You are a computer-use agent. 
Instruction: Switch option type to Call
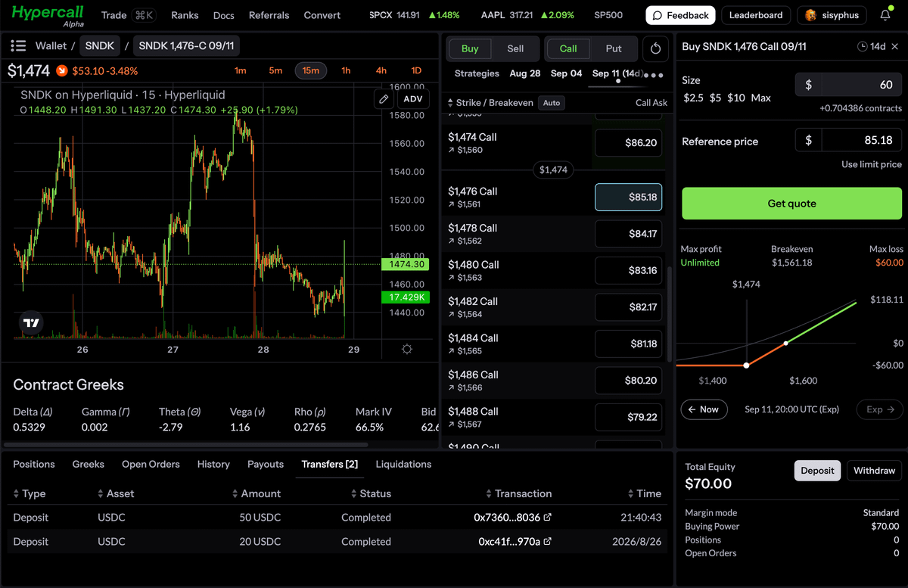(x=568, y=48)
